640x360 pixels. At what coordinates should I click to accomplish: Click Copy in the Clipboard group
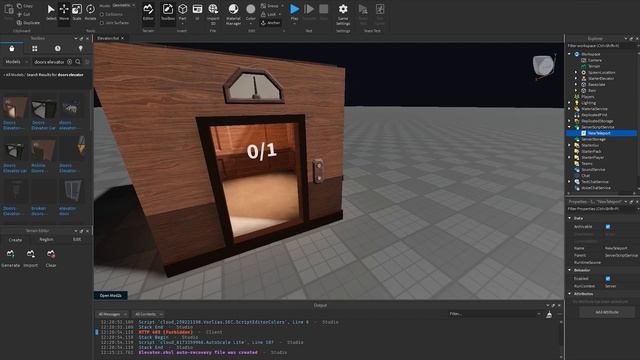[x=25, y=6]
